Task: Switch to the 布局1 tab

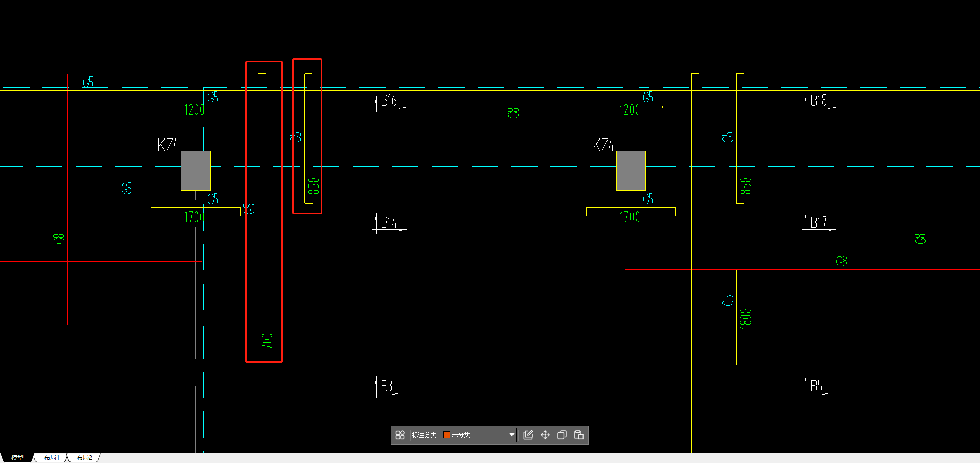Action: [51, 457]
